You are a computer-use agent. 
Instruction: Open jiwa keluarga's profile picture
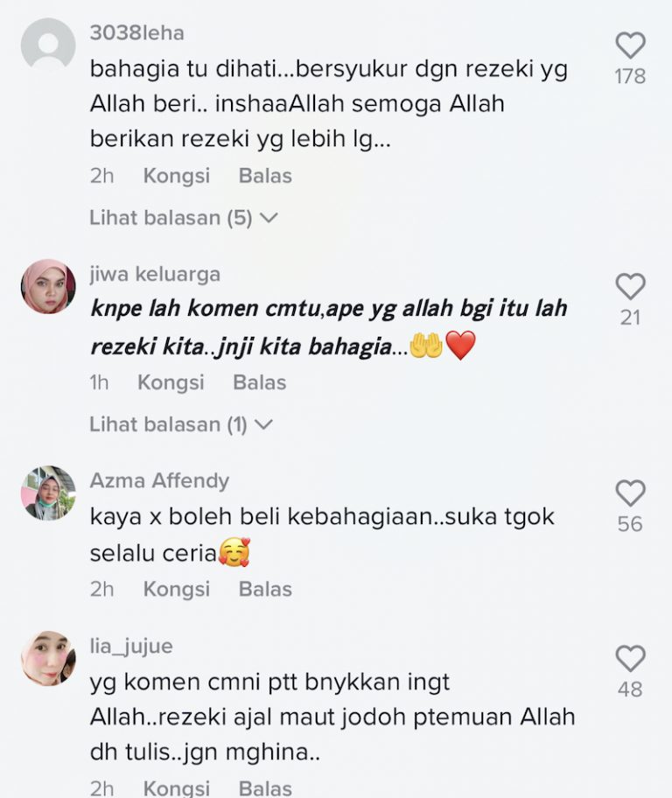coord(48,286)
